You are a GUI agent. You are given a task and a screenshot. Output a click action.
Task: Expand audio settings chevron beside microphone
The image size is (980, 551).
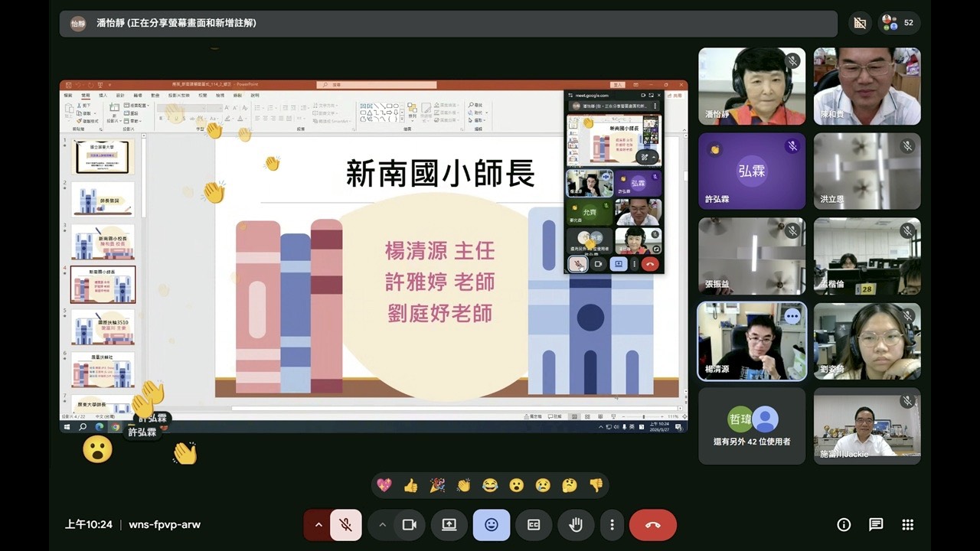318,525
